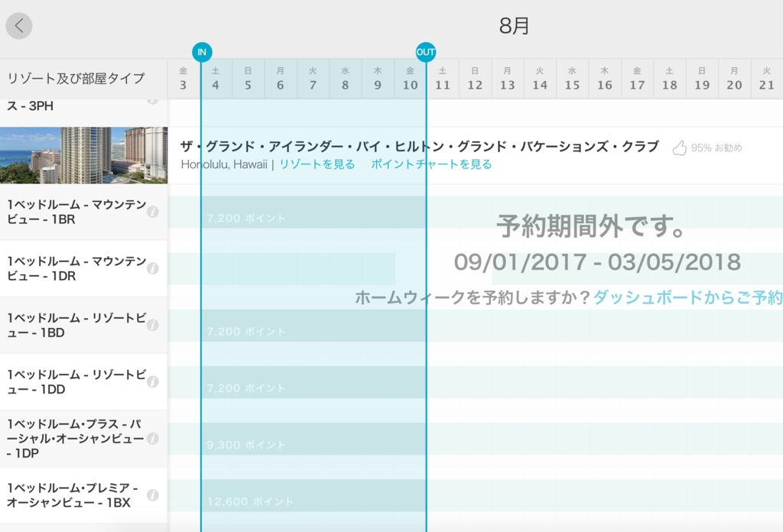Viewport: 783px width, 532px height.
Task: Select the IN check-in marker
Action: point(202,52)
